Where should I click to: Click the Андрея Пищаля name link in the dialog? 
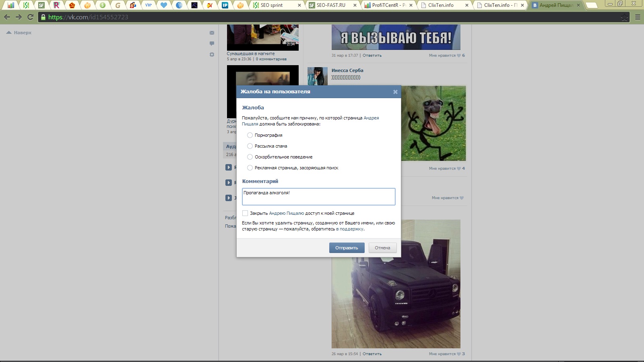click(x=310, y=121)
